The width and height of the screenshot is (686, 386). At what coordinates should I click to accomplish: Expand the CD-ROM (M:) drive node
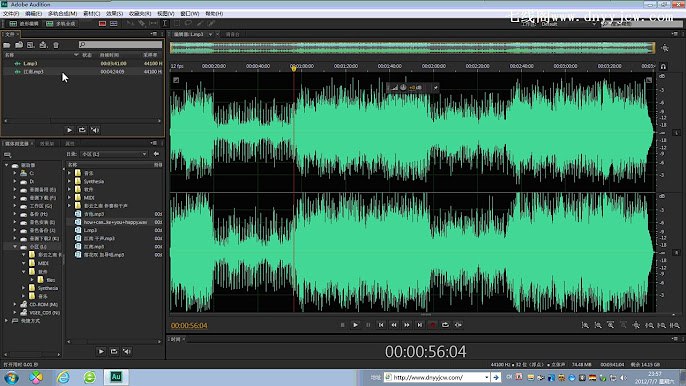click(15, 304)
